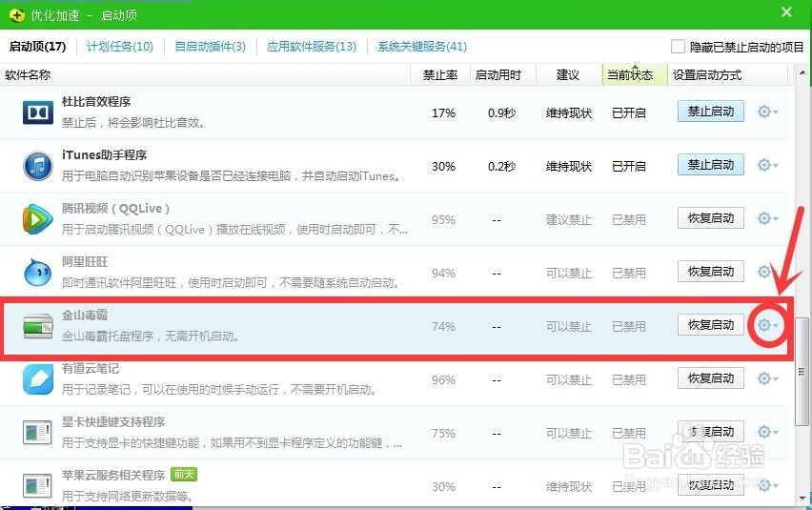Click the iTunes helper program icon

point(38,166)
